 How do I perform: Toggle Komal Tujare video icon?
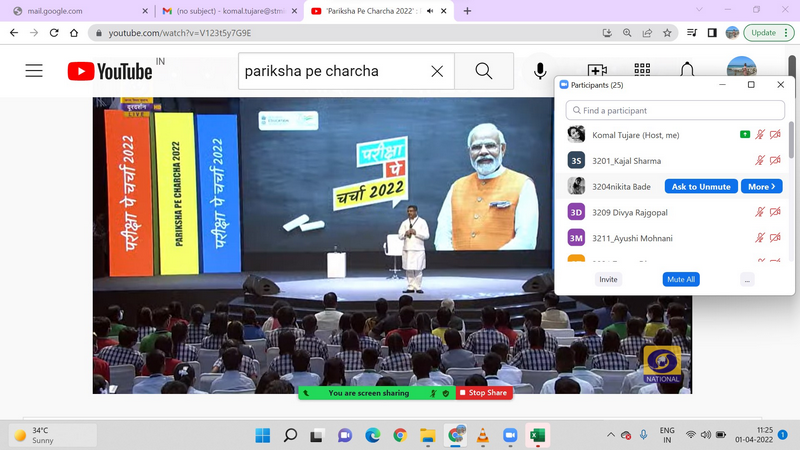(x=775, y=135)
